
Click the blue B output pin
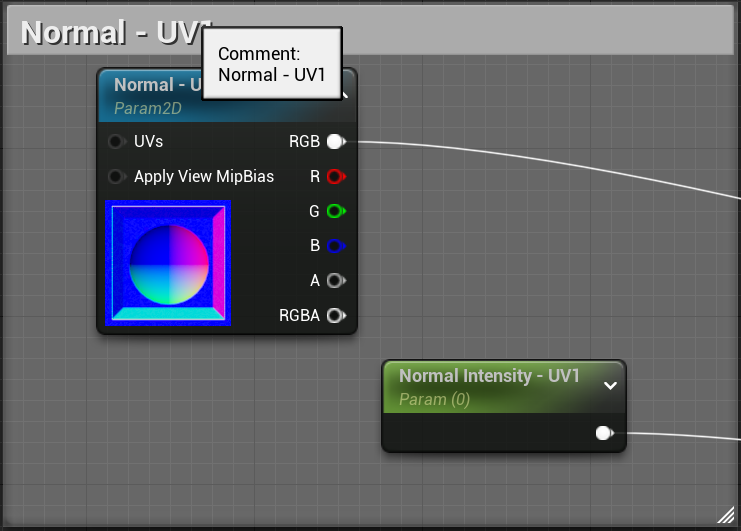tap(334, 246)
